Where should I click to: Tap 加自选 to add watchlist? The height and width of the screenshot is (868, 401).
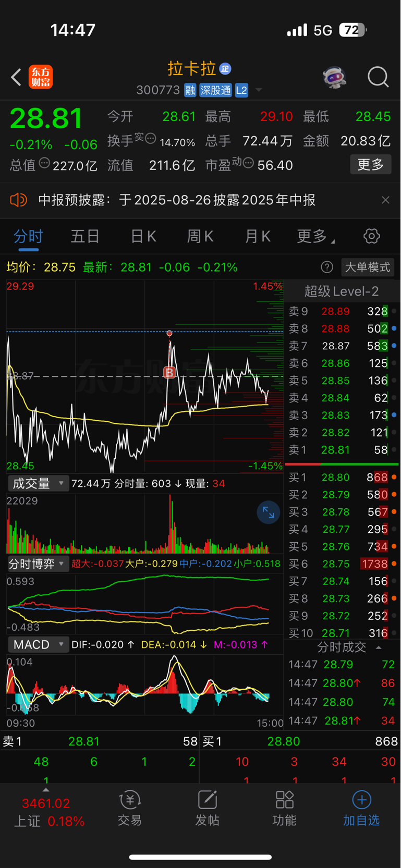click(x=361, y=809)
